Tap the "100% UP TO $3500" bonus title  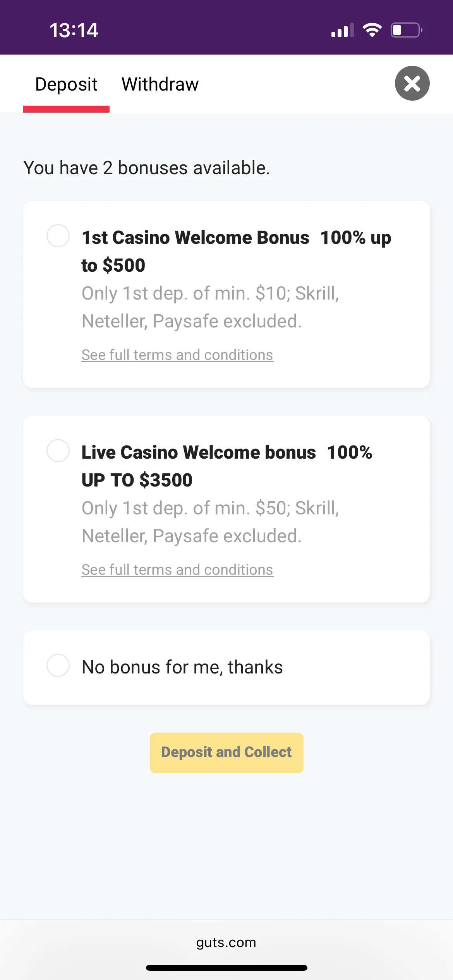click(x=226, y=466)
